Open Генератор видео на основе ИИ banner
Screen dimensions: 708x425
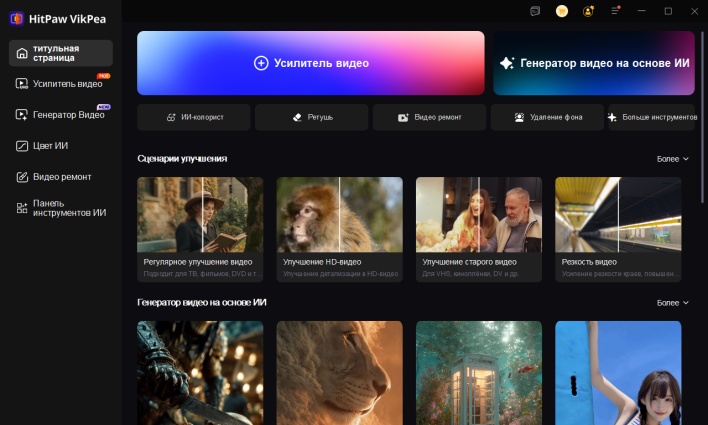pos(594,62)
